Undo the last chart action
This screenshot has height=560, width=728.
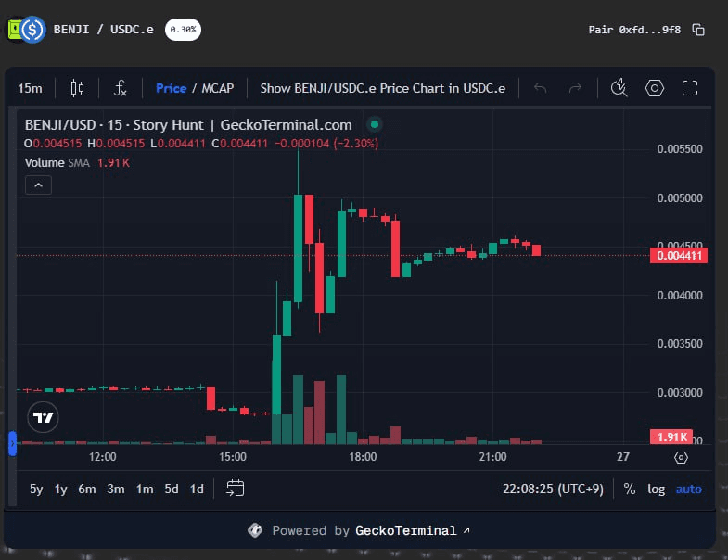click(540, 88)
